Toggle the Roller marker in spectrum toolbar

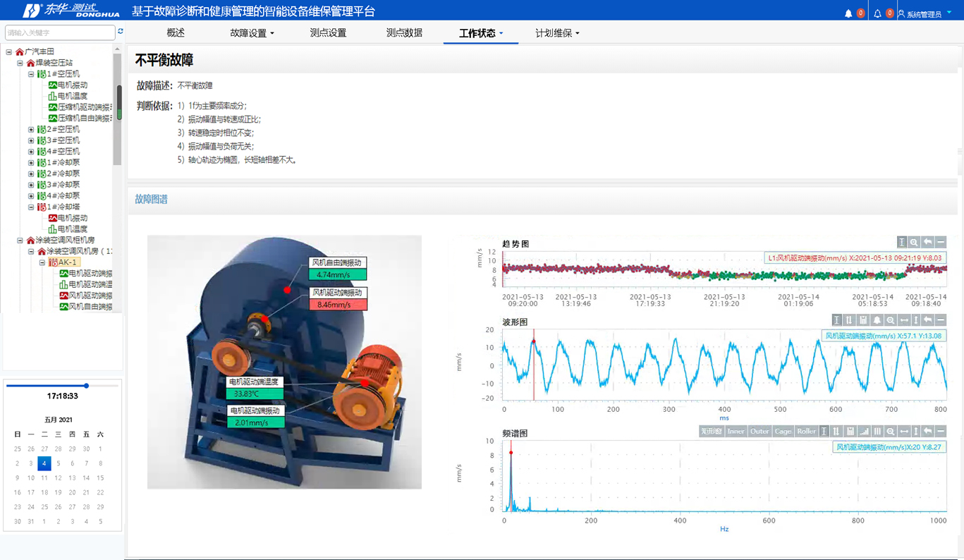806,431
